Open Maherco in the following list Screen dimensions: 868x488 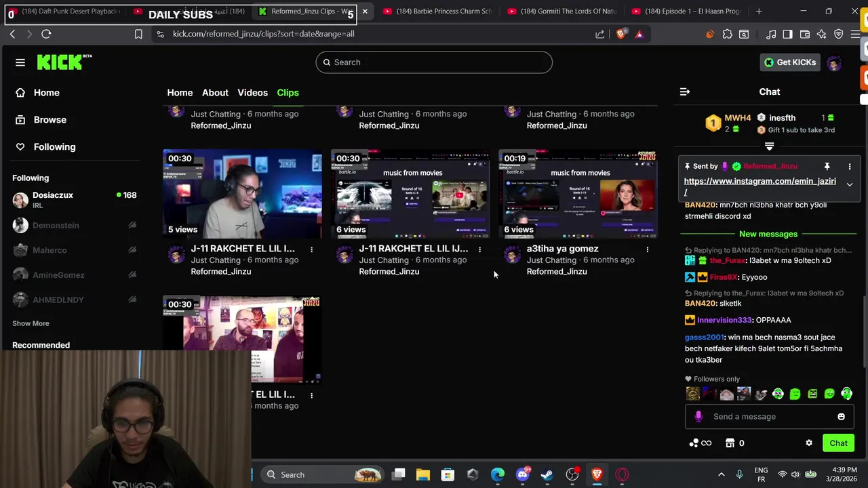click(x=75, y=250)
